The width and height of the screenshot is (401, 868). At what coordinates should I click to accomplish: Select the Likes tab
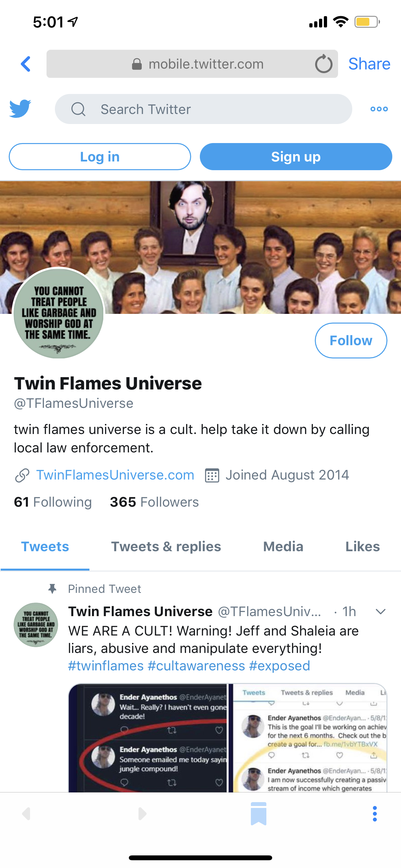point(363,547)
